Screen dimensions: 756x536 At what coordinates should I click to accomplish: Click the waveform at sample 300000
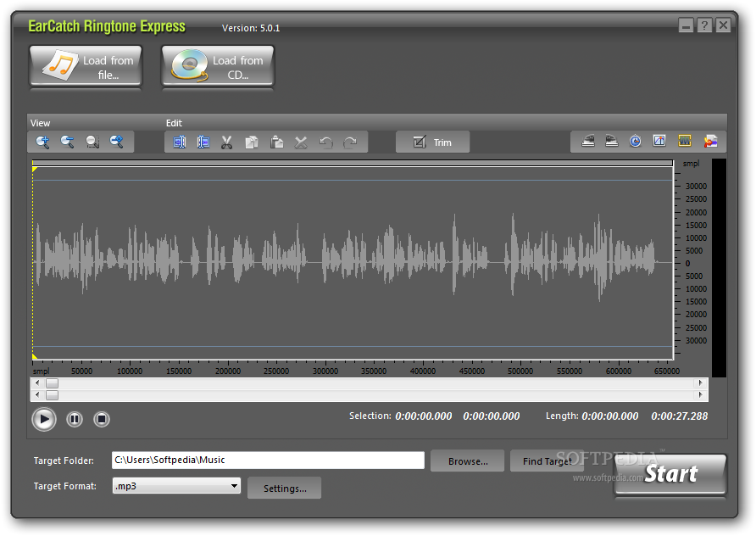(325, 263)
